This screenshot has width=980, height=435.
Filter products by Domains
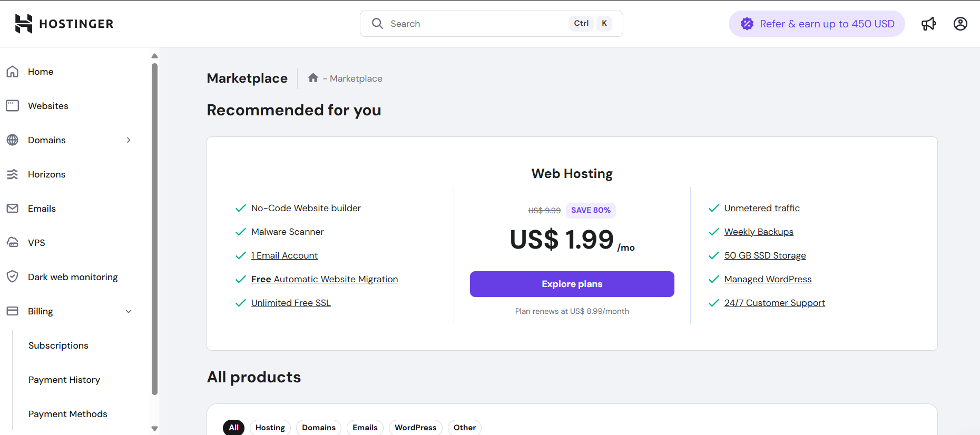pyautogui.click(x=319, y=428)
